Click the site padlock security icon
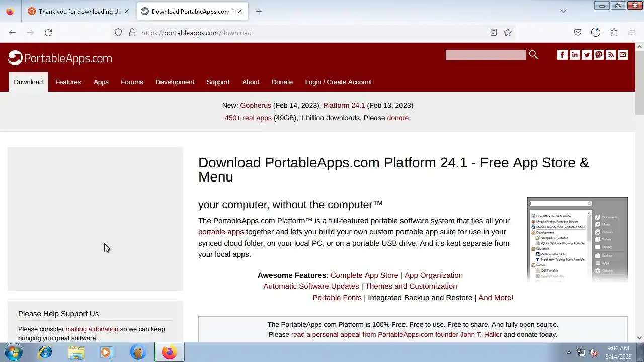This screenshot has width=644, height=362. pos(132,32)
